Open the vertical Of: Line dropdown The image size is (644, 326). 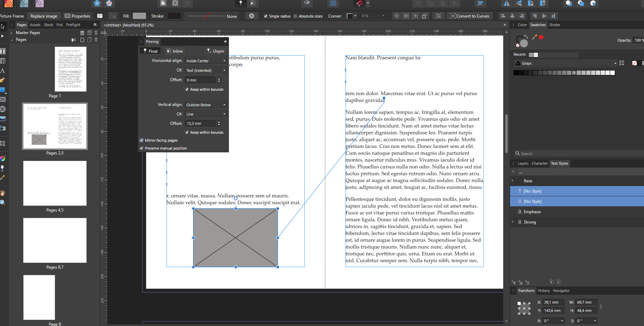(x=206, y=114)
